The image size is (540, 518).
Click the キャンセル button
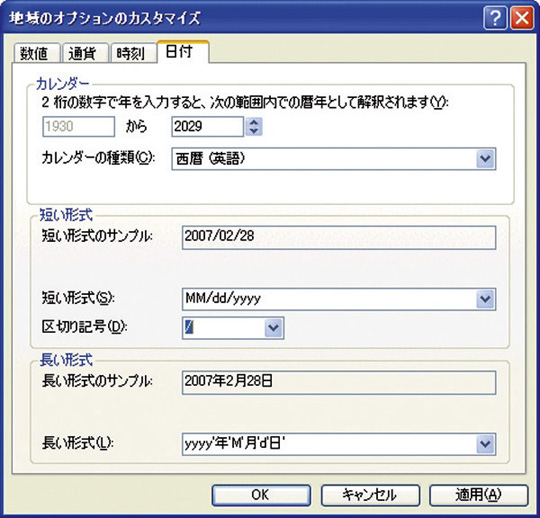[x=370, y=495]
